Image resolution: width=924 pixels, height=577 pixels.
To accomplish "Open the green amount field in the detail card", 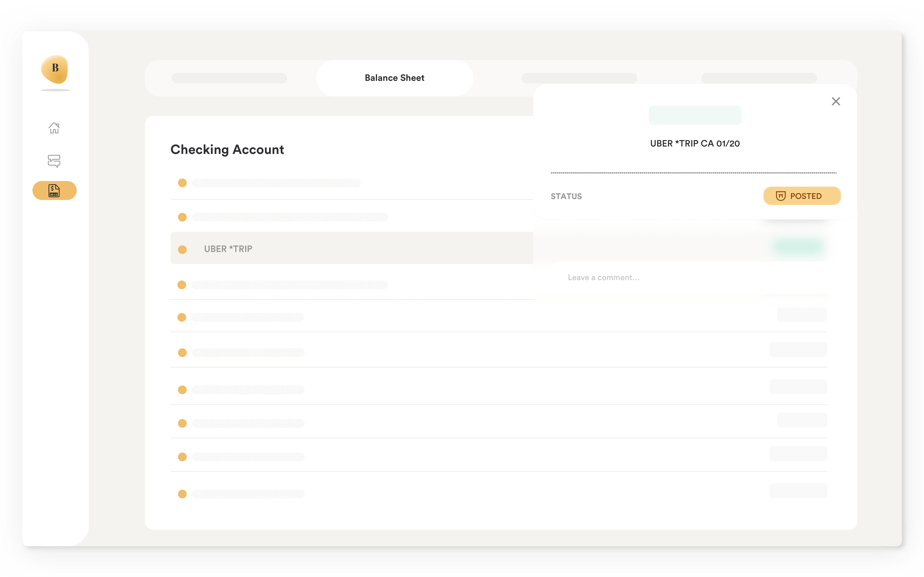I will click(x=695, y=115).
